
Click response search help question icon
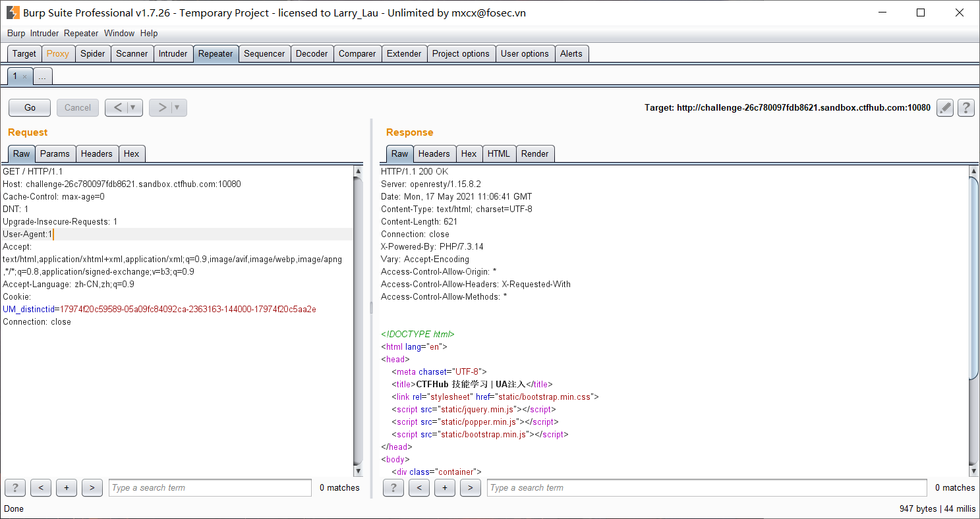point(393,487)
